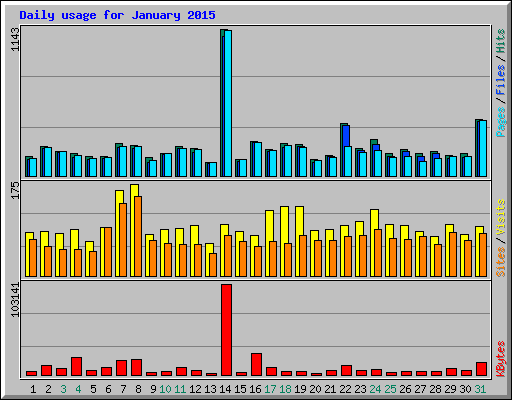The width and height of the screenshot is (512, 400).
Task: Select green weekend day label 25
Action: [390, 389]
